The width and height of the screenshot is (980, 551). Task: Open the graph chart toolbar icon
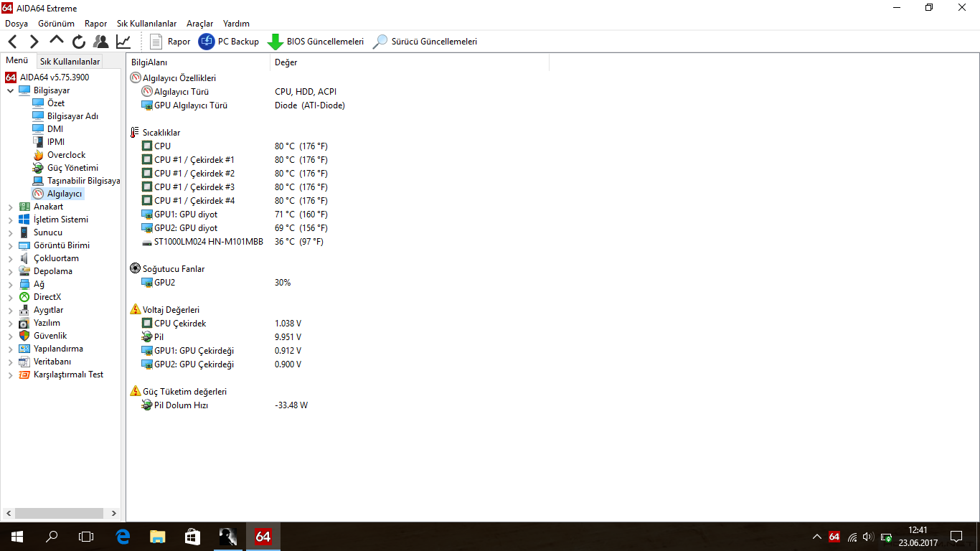tap(123, 42)
